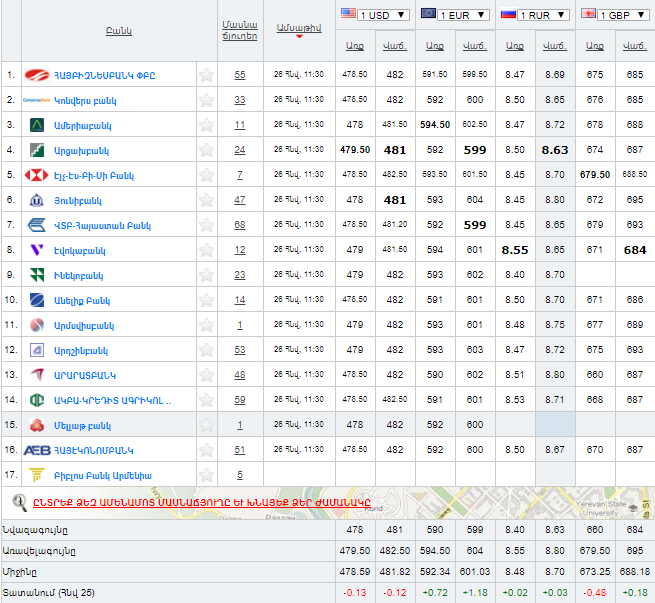
Task: Click the Ամերիաբանկ green logo icon
Action: click(37, 125)
